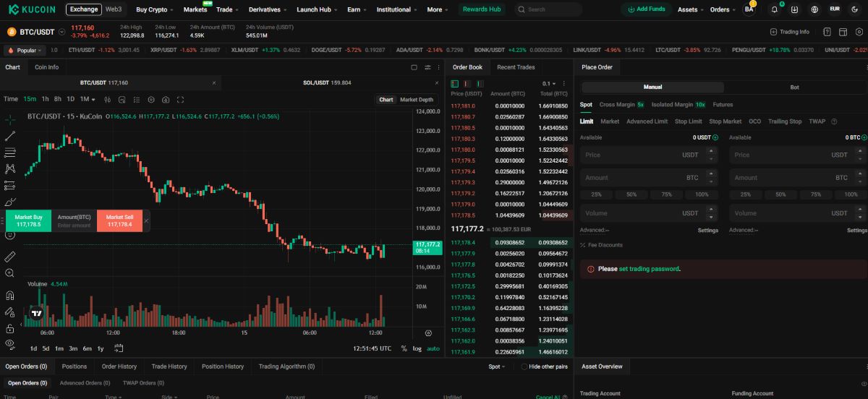
Task: Close the SOL/USDT chart tab
Action: click(x=436, y=82)
